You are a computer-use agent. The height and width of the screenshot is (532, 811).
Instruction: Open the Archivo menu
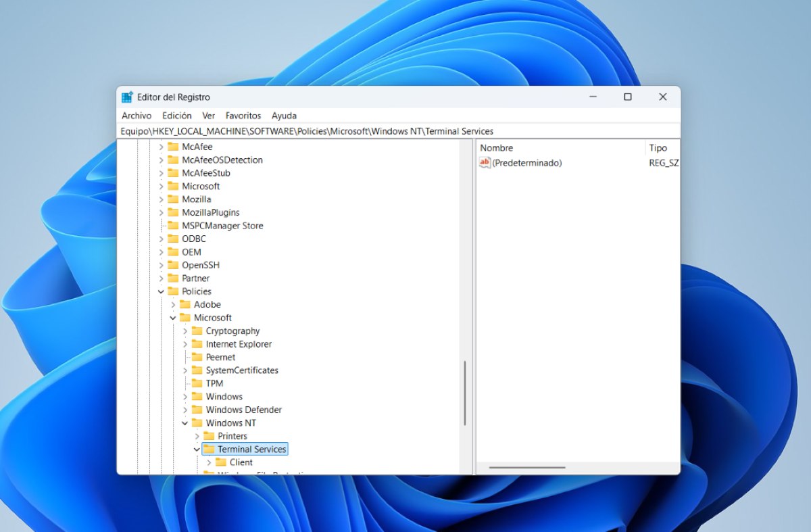click(x=137, y=116)
